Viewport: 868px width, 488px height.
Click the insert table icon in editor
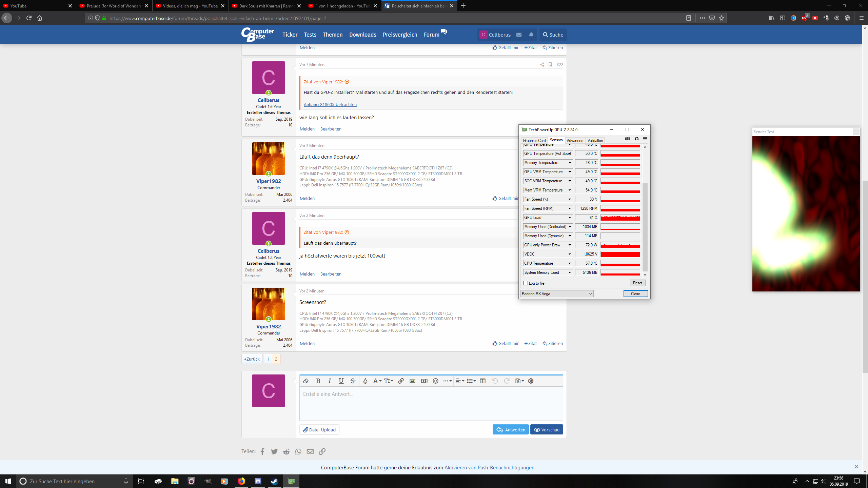click(x=482, y=381)
